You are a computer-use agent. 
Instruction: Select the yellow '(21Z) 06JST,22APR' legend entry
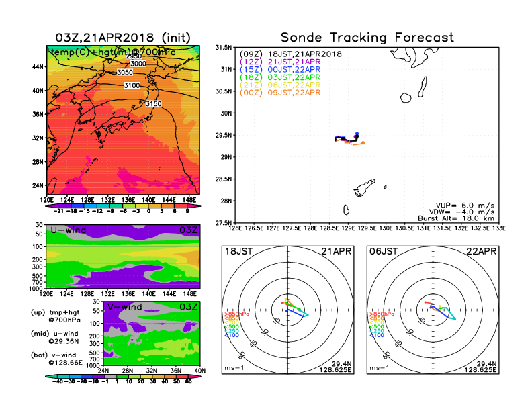280,85
